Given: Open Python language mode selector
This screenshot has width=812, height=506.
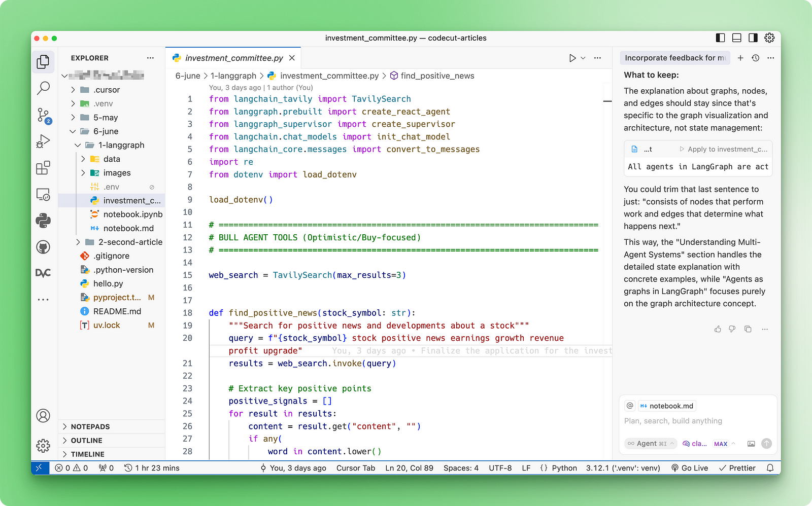Looking at the screenshot, I should (564, 468).
